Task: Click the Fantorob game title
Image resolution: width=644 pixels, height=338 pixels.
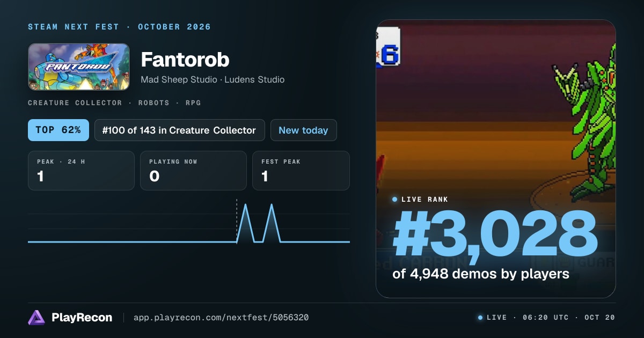Action: (185, 60)
